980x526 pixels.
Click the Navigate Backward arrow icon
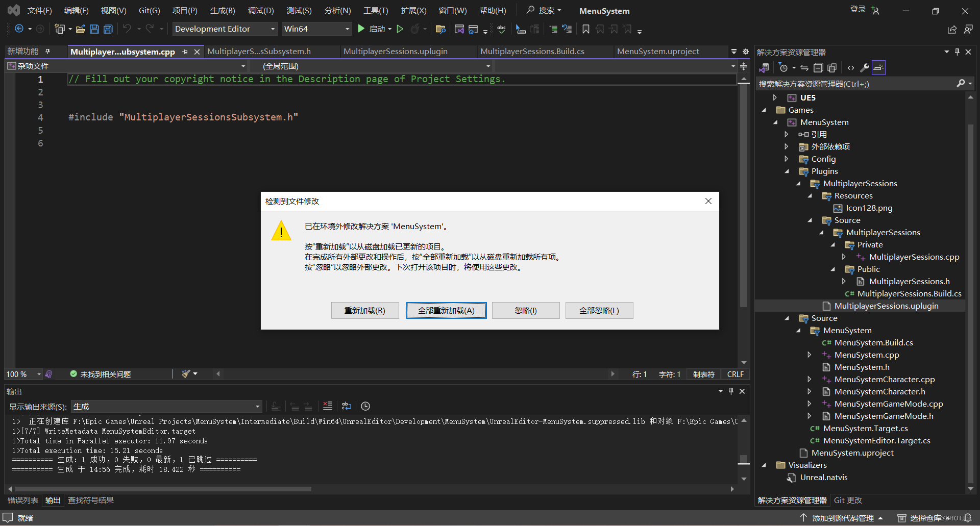pyautogui.click(x=19, y=29)
